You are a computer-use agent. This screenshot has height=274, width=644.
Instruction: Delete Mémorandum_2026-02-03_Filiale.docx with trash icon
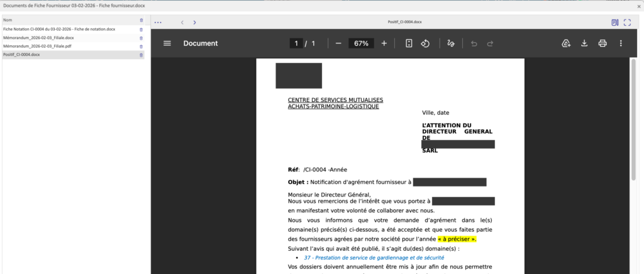pos(141,38)
